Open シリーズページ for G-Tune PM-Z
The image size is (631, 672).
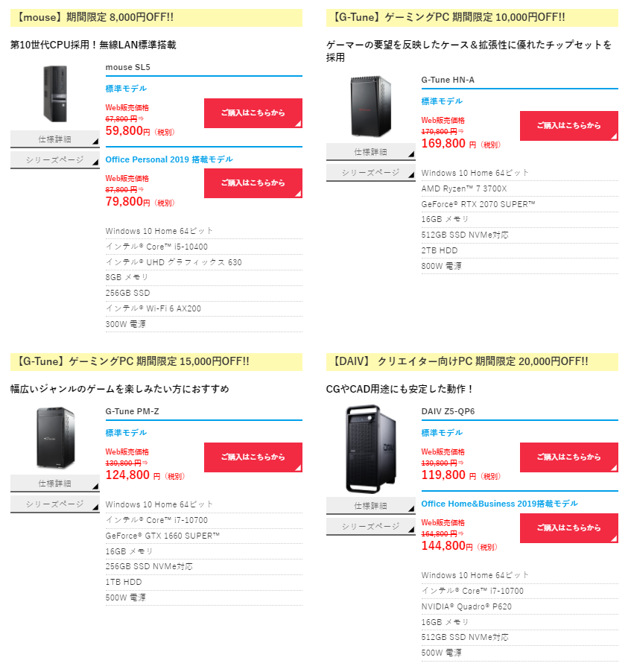[55, 504]
